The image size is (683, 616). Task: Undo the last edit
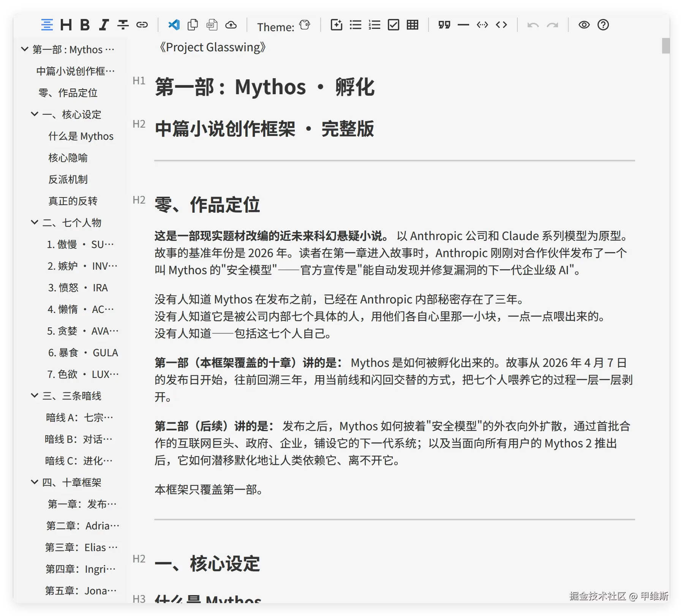tap(533, 25)
